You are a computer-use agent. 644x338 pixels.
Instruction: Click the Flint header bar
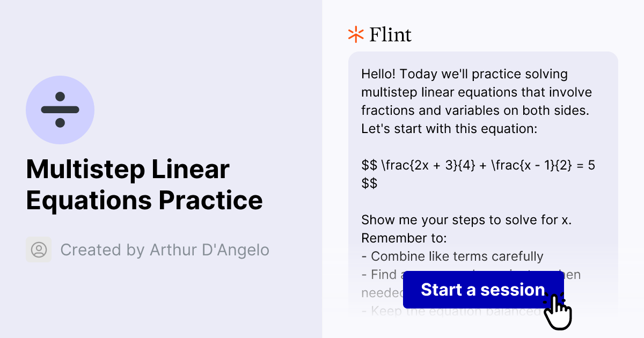point(381,34)
